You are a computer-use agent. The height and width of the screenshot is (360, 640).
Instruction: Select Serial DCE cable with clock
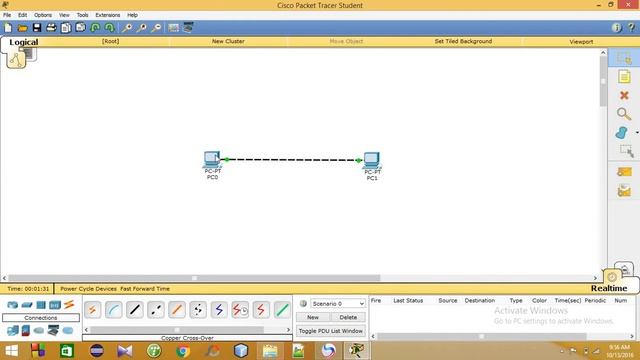click(x=240, y=310)
